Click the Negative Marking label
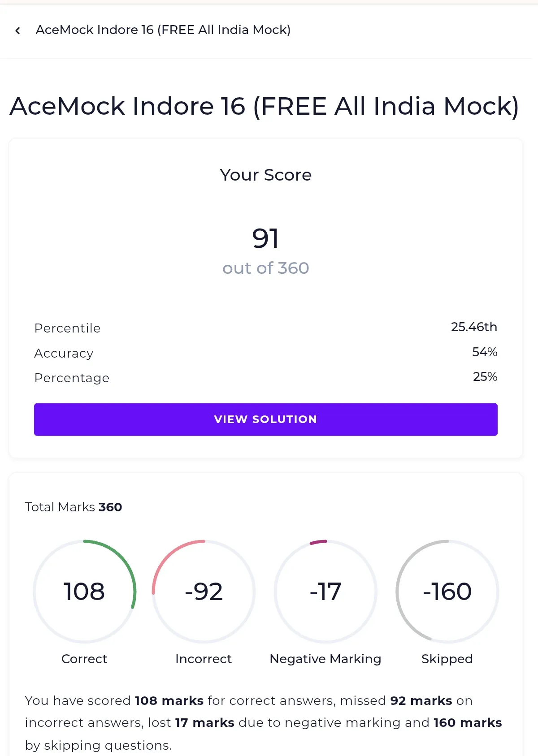Viewport: 538px width, 756px height. (325, 659)
